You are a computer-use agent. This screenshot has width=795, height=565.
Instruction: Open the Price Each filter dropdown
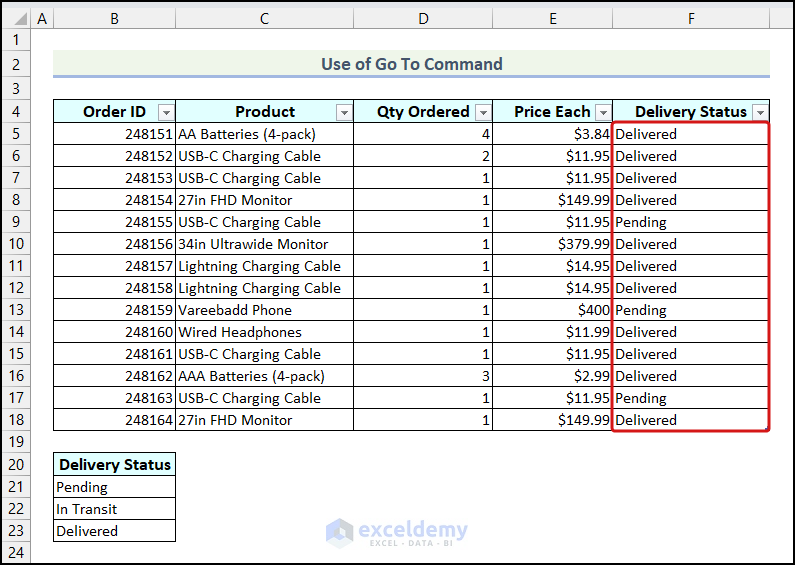[x=603, y=112]
